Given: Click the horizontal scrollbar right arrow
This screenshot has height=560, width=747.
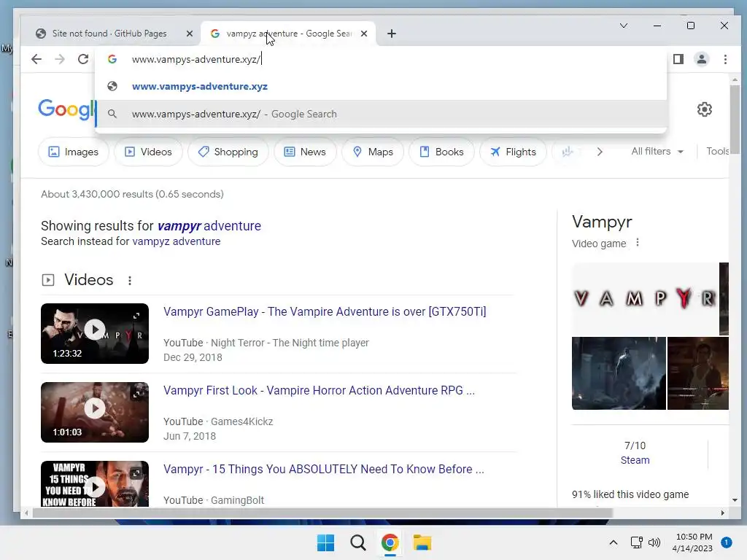Looking at the screenshot, I should click(x=723, y=513).
